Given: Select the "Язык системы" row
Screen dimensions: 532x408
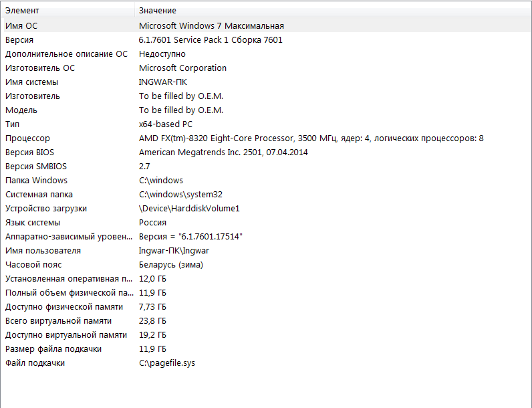Looking at the screenshot, I should click(x=33, y=222).
